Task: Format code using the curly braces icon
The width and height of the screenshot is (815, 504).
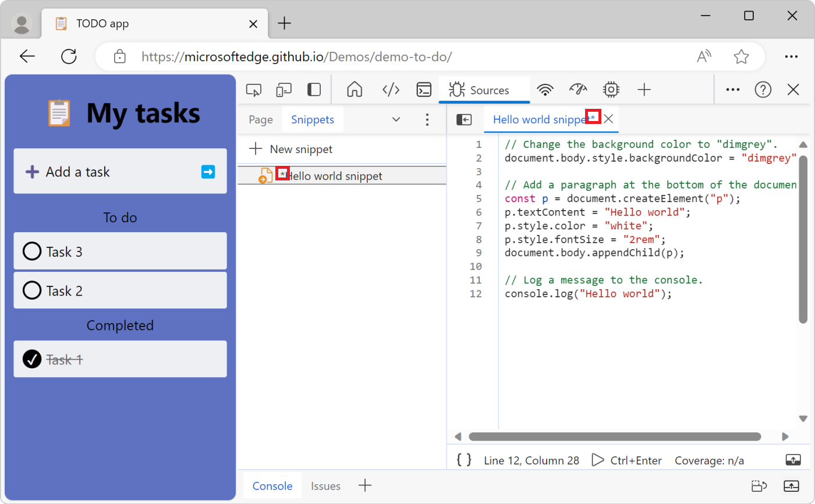Action: click(463, 460)
